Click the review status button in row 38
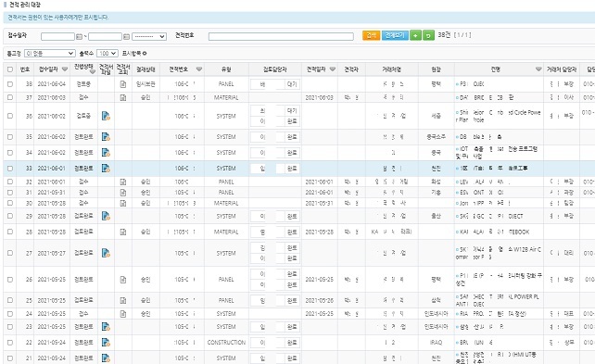The image size is (595, 364). pyautogui.click(x=292, y=83)
